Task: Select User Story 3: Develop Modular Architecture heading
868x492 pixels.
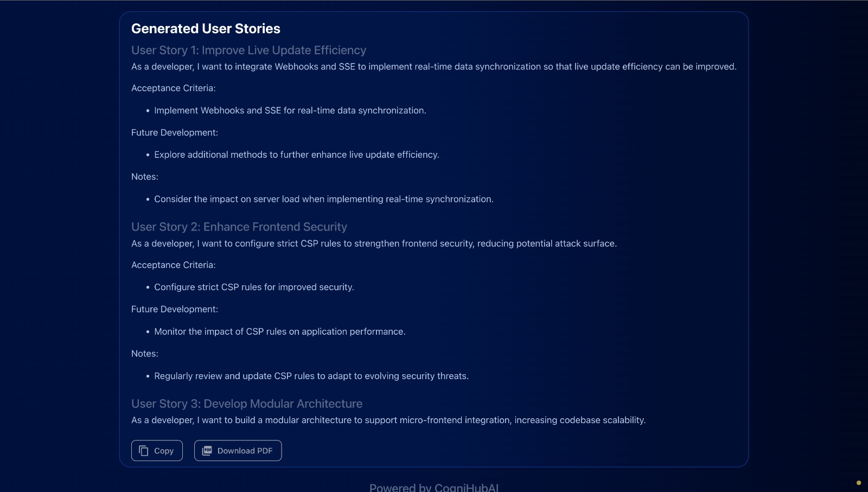Action: click(x=246, y=404)
